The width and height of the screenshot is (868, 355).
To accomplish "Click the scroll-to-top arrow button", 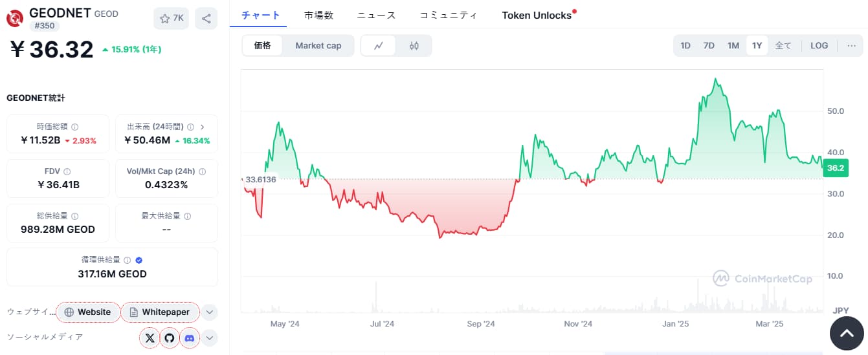I will click(847, 333).
